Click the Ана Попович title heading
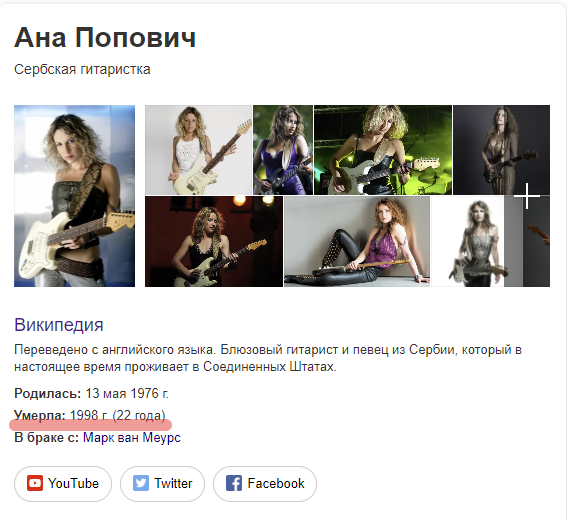This screenshot has height=520, width=567. (105, 38)
